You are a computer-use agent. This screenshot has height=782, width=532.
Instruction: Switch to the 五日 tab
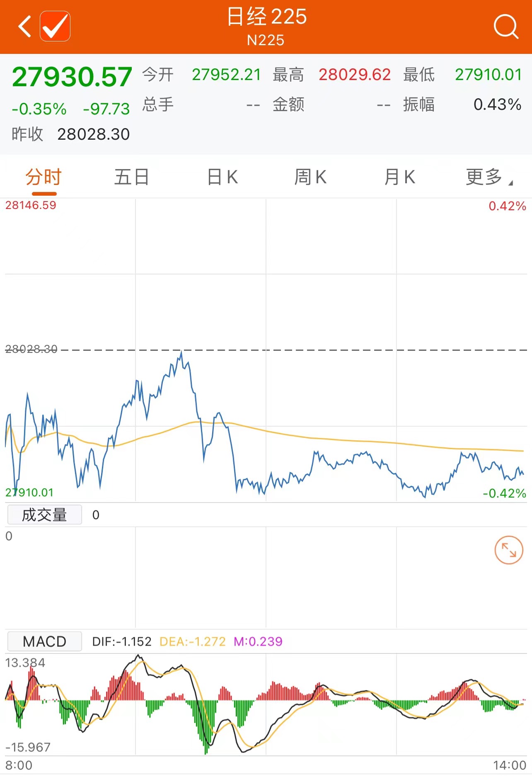[x=131, y=177]
